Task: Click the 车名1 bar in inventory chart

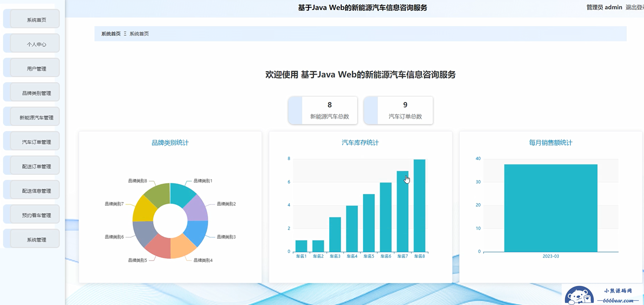Action: coord(301,246)
